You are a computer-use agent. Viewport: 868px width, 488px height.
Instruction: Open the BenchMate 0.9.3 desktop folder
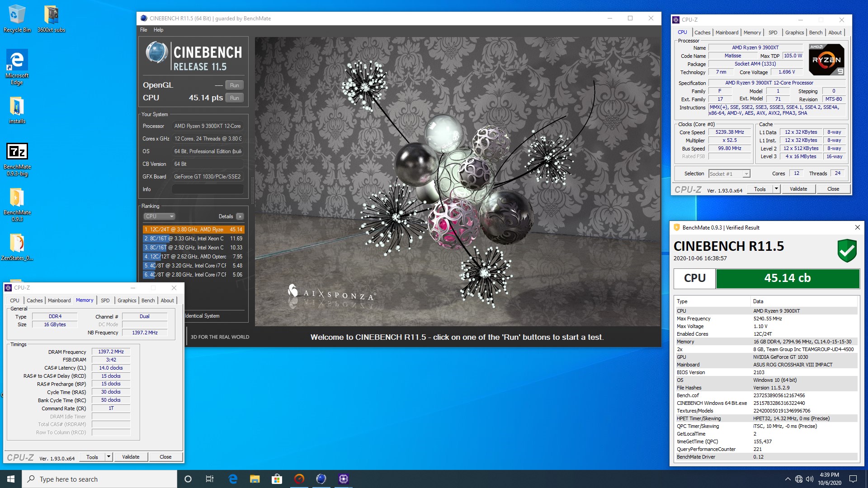click(x=17, y=205)
